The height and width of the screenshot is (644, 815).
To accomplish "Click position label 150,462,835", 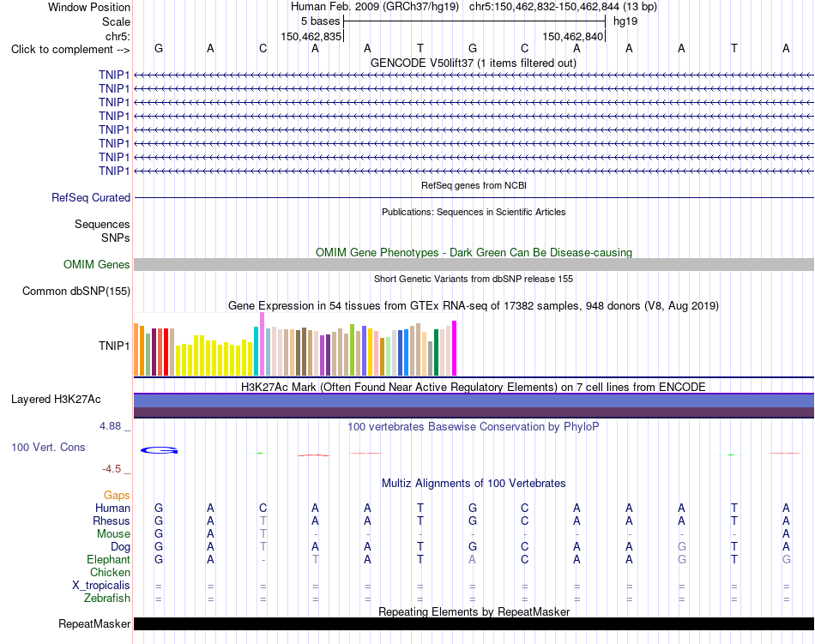I will click(x=311, y=36).
